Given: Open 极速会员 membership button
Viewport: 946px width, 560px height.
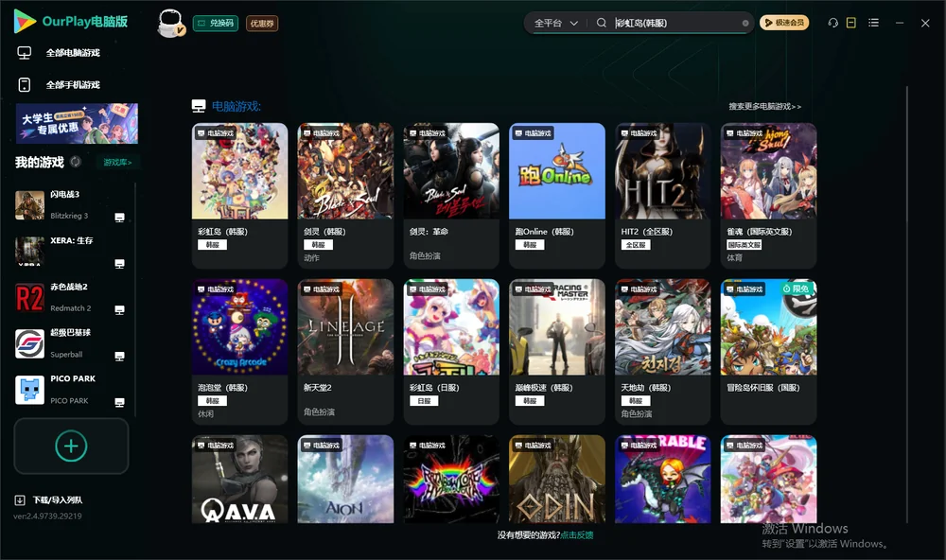Looking at the screenshot, I should click(783, 23).
